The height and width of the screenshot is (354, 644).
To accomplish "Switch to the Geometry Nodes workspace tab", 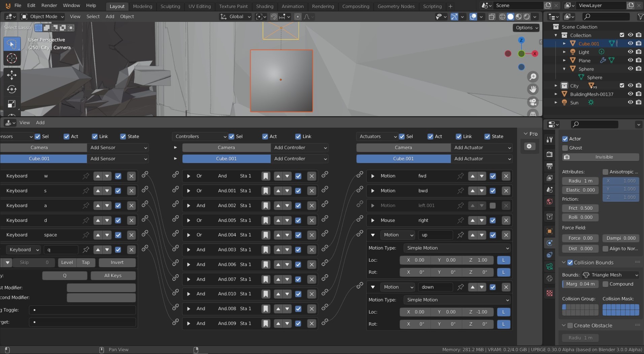I will pyautogui.click(x=396, y=6).
